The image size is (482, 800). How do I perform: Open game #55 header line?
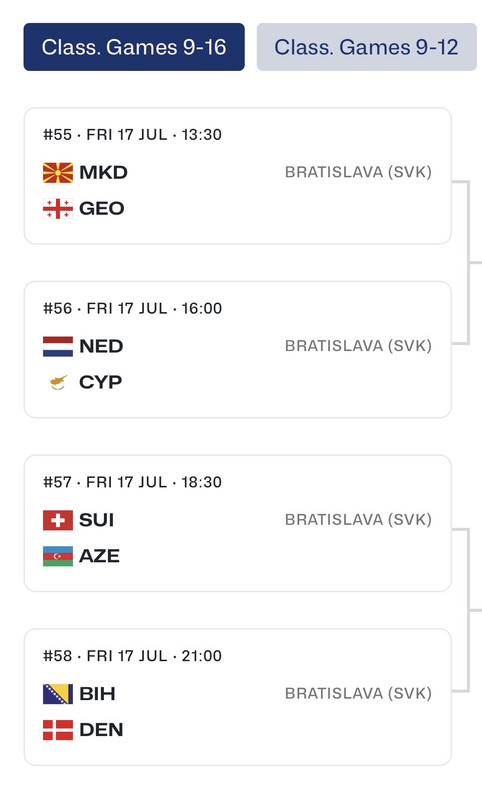(133, 135)
